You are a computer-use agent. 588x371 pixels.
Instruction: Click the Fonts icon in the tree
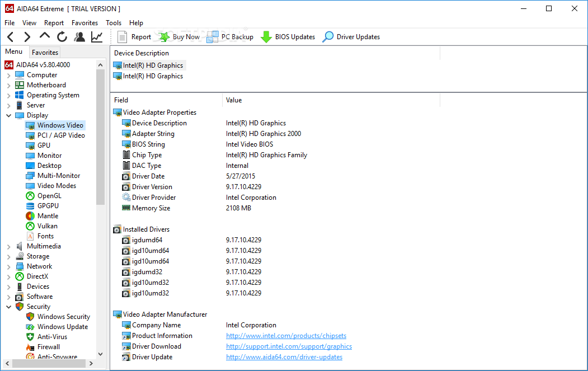[x=30, y=236]
